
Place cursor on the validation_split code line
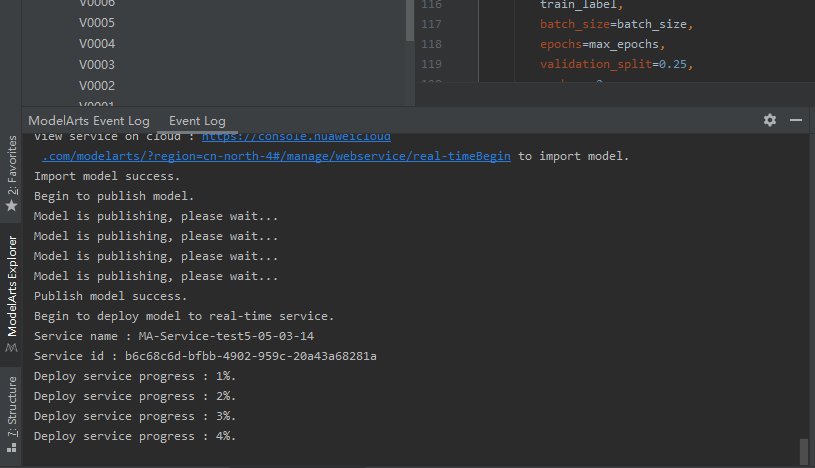click(615, 65)
